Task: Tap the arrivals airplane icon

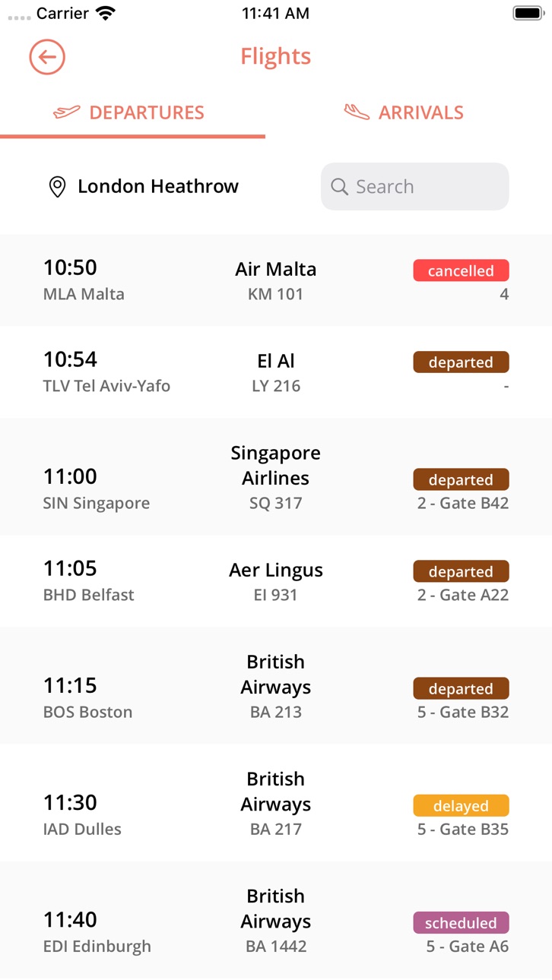Action: coord(357,112)
